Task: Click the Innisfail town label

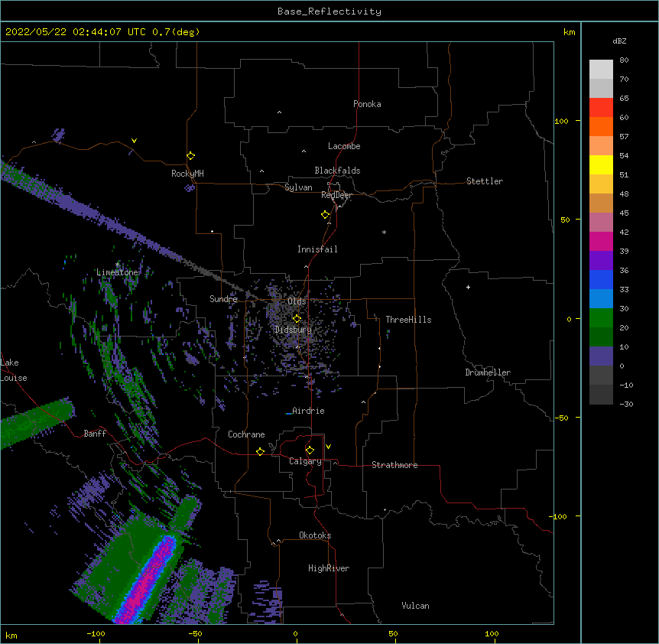Action: point(317,249)
